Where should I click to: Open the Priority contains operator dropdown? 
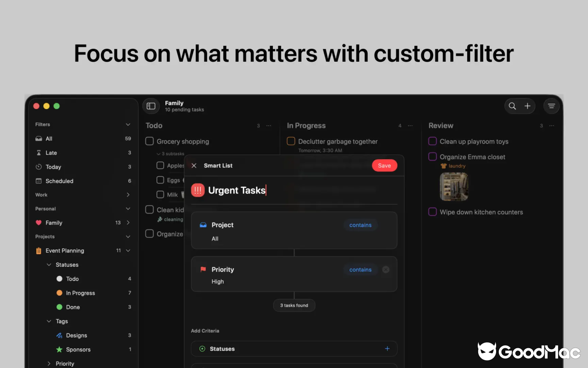click(x=361, y=270)
